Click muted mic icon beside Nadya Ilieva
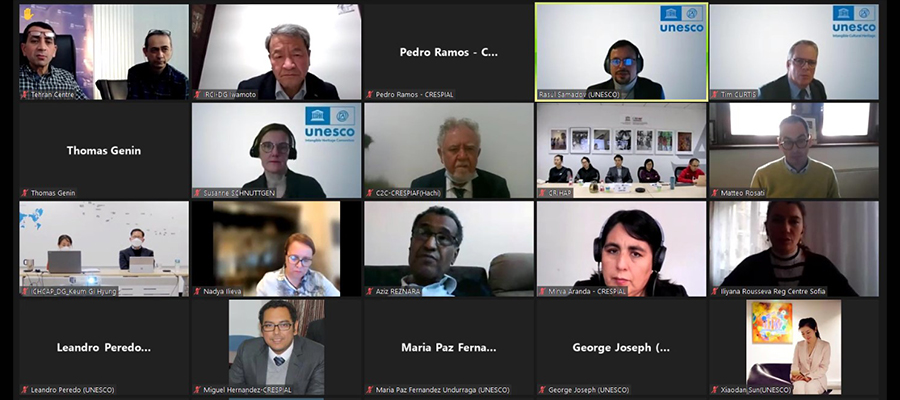 tap(197, 292)
